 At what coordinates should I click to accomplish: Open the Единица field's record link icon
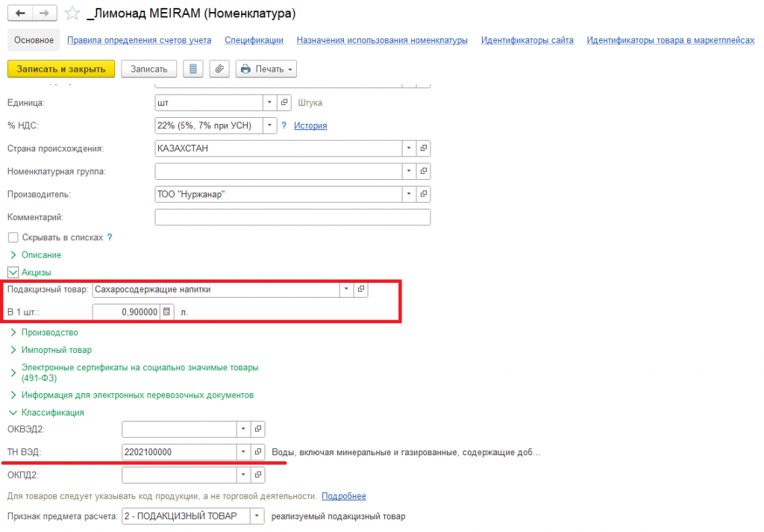pyautogui.click(x=284, y=103)
